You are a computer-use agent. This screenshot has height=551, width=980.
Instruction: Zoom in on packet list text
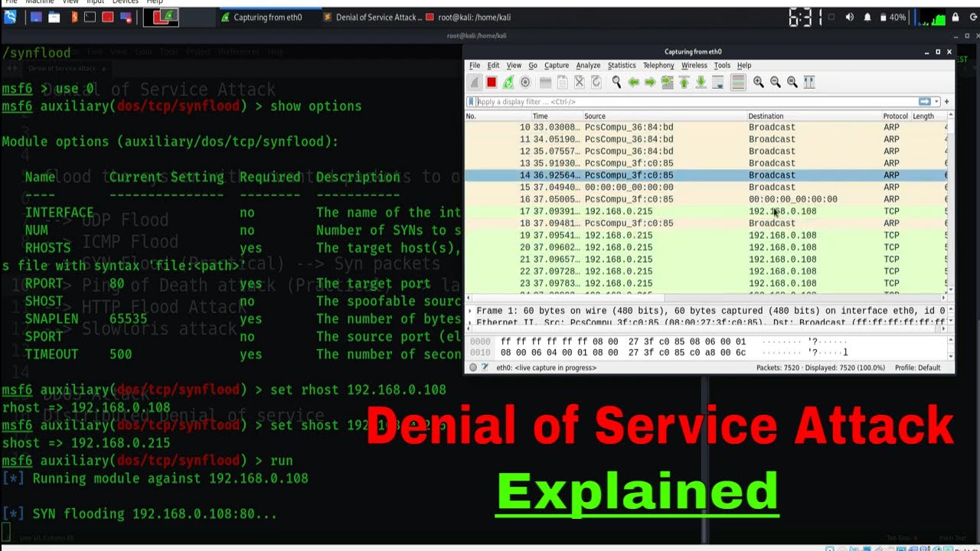tap(758, 83)
